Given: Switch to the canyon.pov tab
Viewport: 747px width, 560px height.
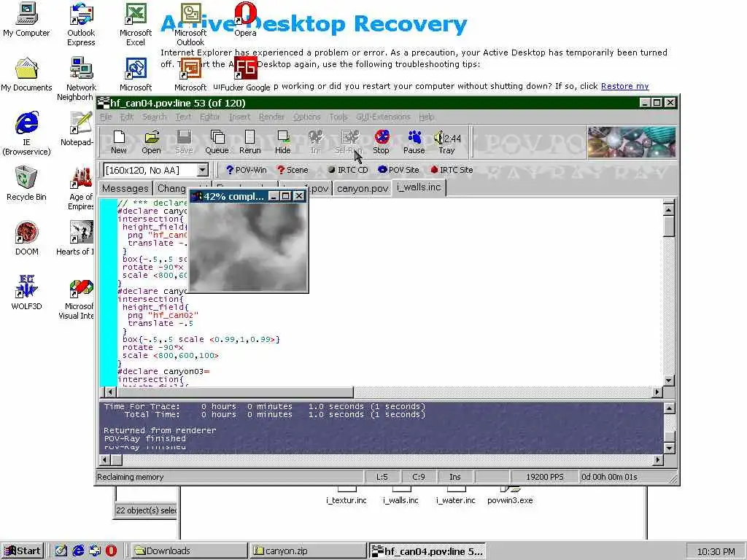Looking at the screenshot, I should (x=363, y=189).
